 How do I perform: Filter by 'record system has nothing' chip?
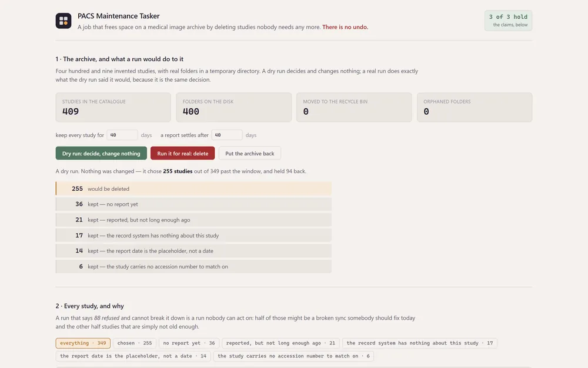click(x=420, y=343)
